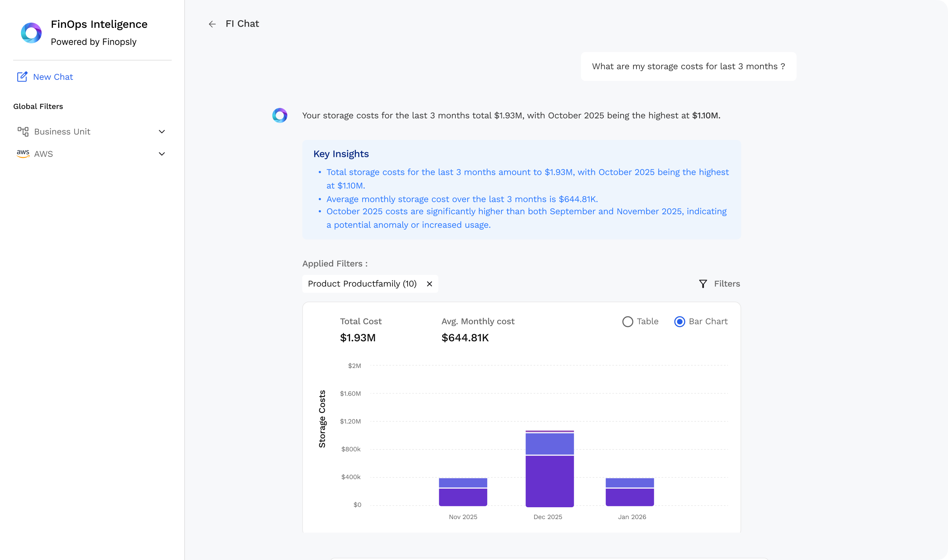Select the Bar Chart radio button
Image resolution: width=948 pixels, height=560 pixels.
[x=680, y=322]
